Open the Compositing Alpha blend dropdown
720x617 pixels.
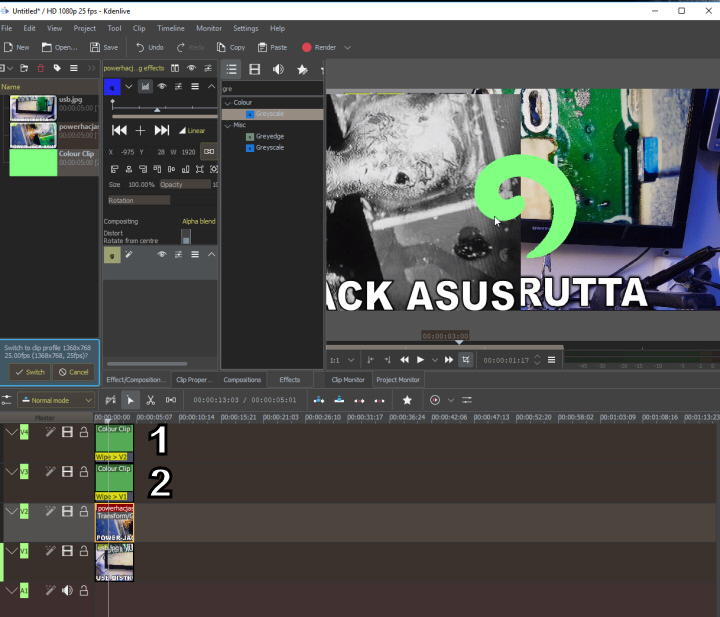coord(198,221)
